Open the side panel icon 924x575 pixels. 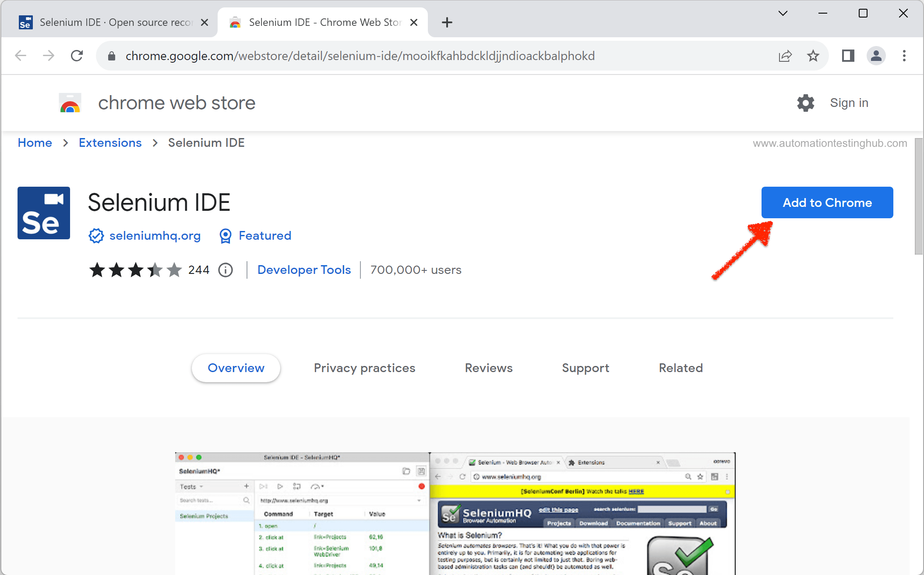click(x=848, y=56)
